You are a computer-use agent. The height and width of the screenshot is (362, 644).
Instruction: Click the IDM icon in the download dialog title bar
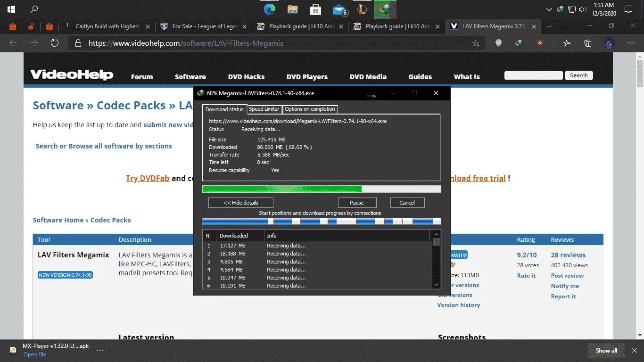pos(201,93)
